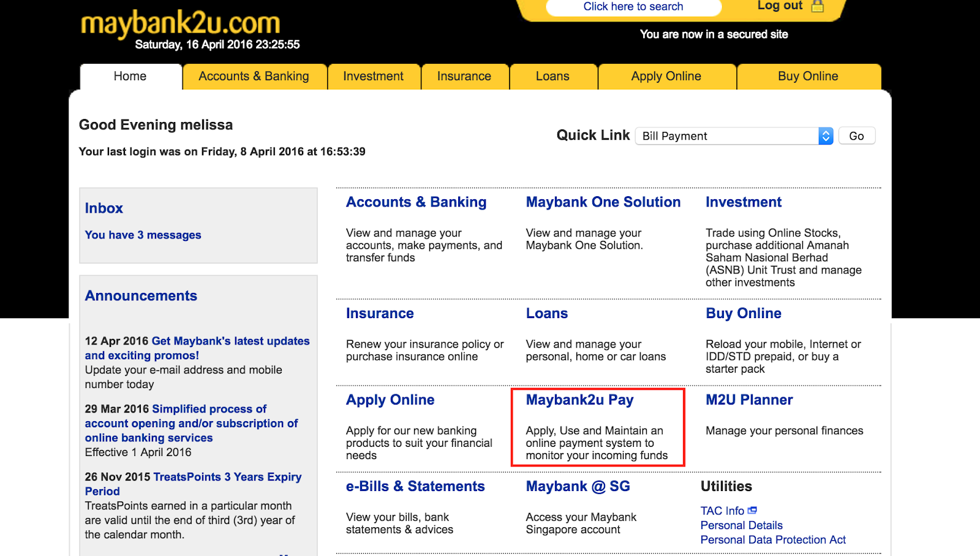980x556 pixels.
Task: Read 'Get Maybank's latest updates' announcement
Action: 197,348
